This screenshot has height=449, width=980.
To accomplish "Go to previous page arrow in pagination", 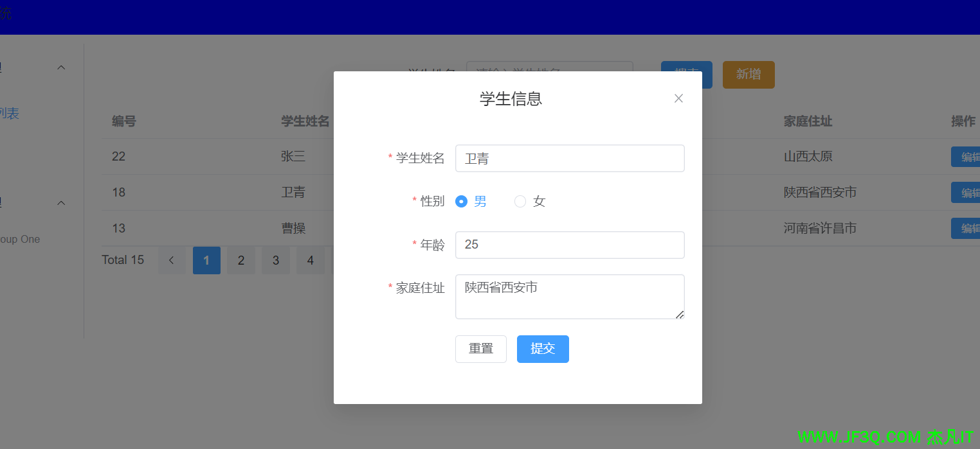I will 172,260.
